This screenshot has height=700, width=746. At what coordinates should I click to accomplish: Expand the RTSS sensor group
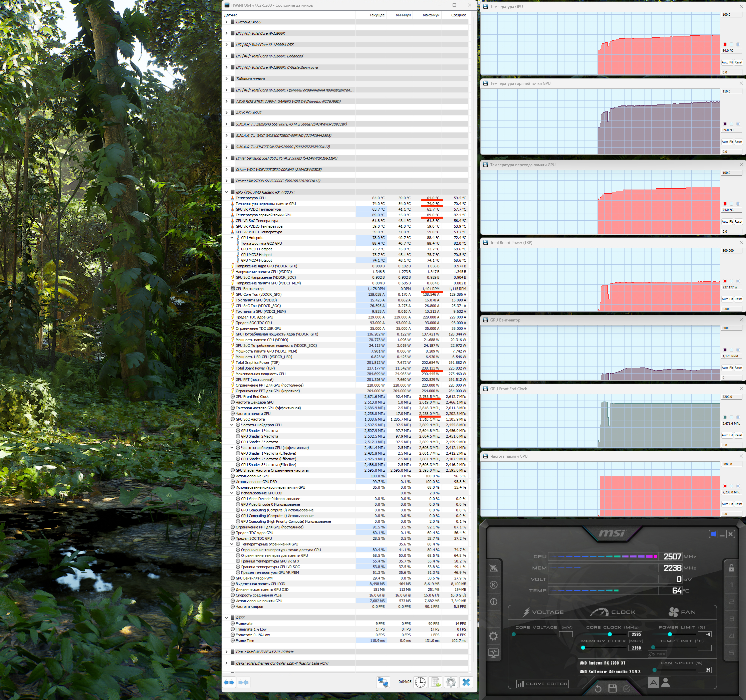tap(226, 618)
